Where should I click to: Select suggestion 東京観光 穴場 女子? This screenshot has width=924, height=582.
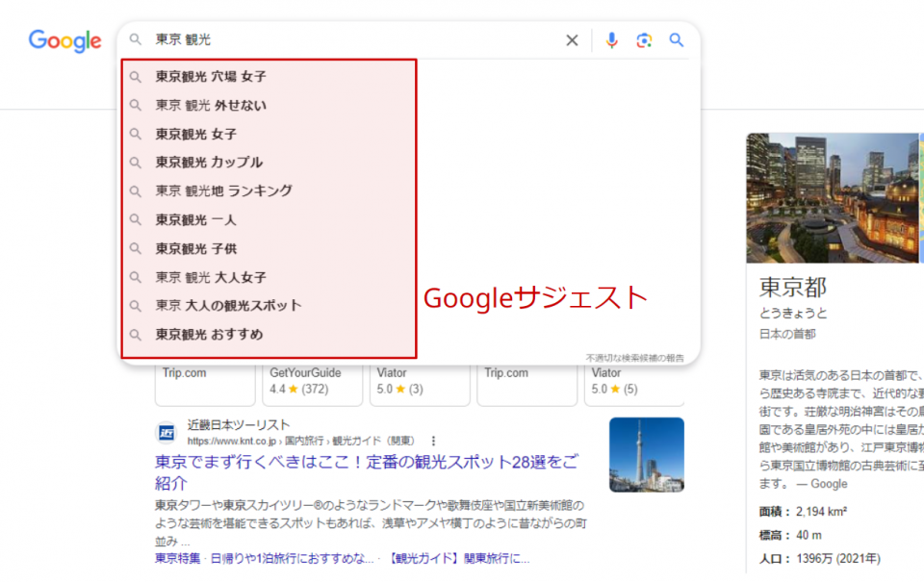click(x=211, y=76)
